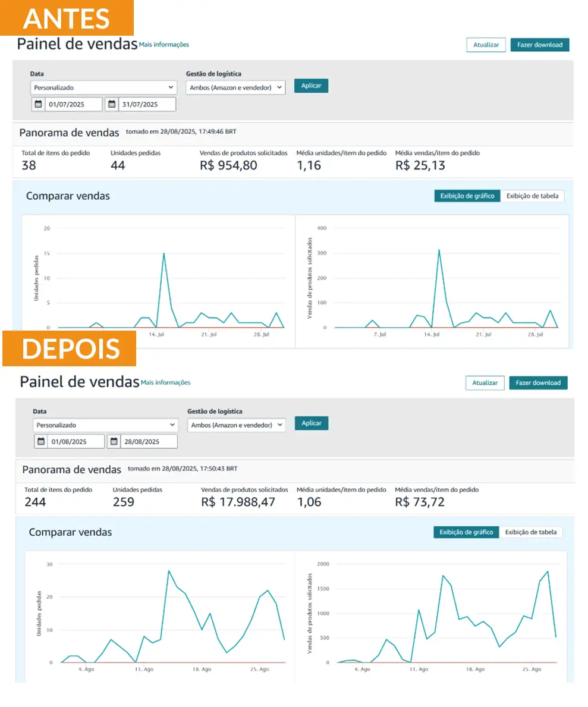Select Exibição de gráfico tab in DEPOIS panel
Screen dimensions: 588x707
pos(466,532)
